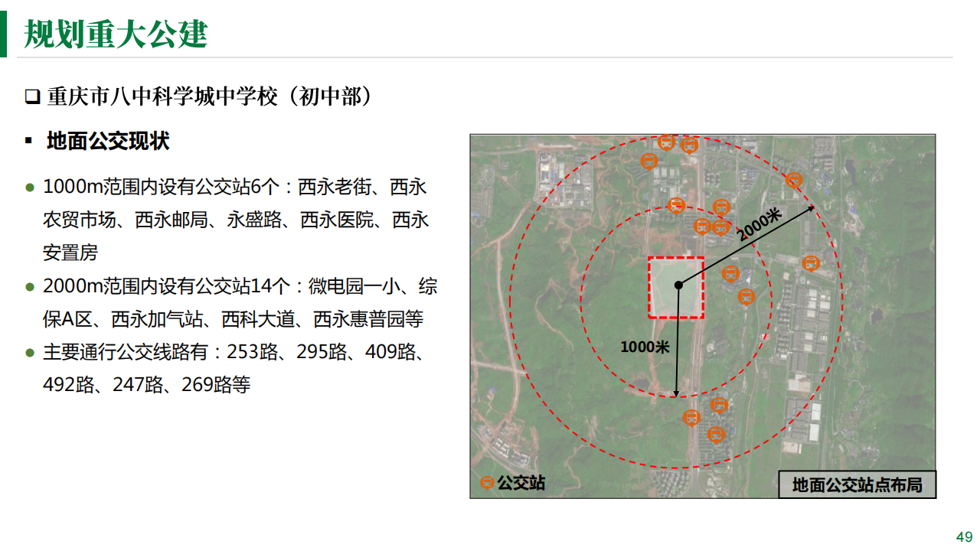Select the text 安置房

click(70, 253)
